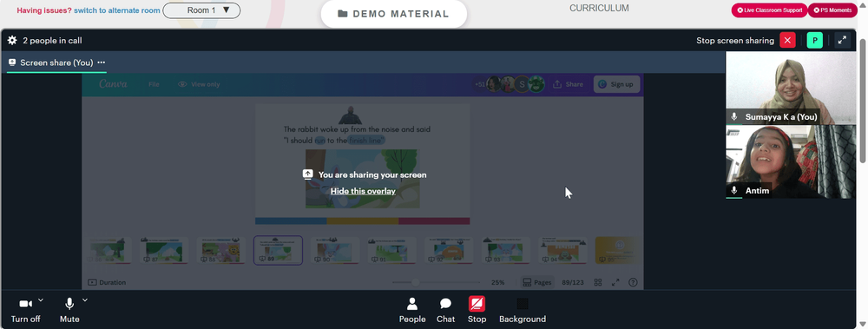Click Live Classroom Support button
Image resolution: width=868 pixels, height=329 pixels.
click(769, 10)
